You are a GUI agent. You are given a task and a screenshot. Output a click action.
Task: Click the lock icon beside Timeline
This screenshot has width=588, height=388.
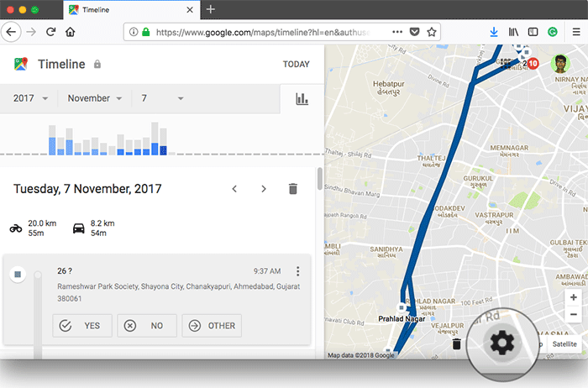pyautogui.click(x=97, y=64)
